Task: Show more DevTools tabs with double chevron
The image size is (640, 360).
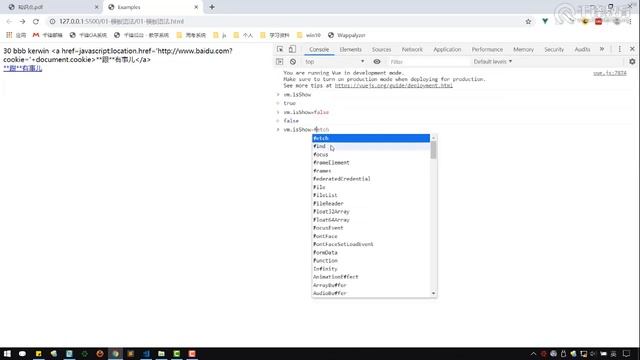Action: [x=602, y=49]
